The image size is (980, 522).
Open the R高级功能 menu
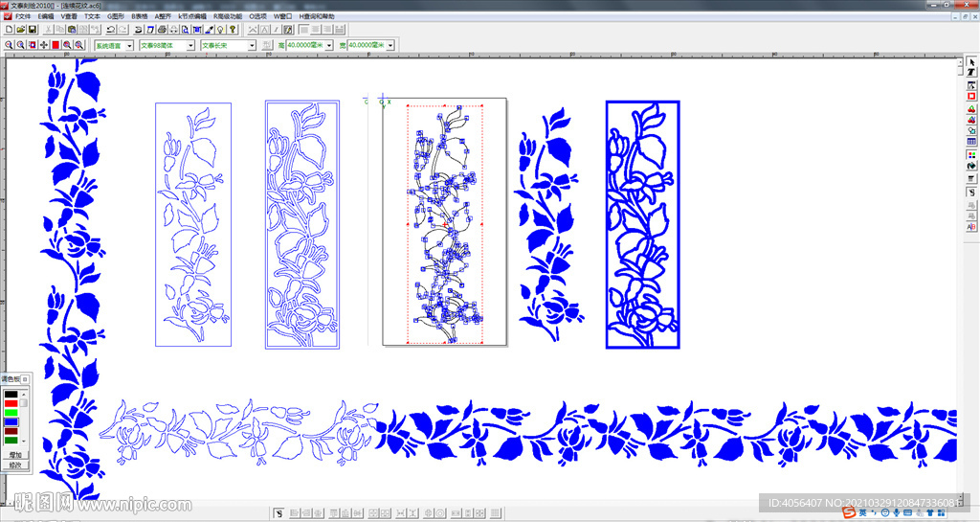(229, 16)
